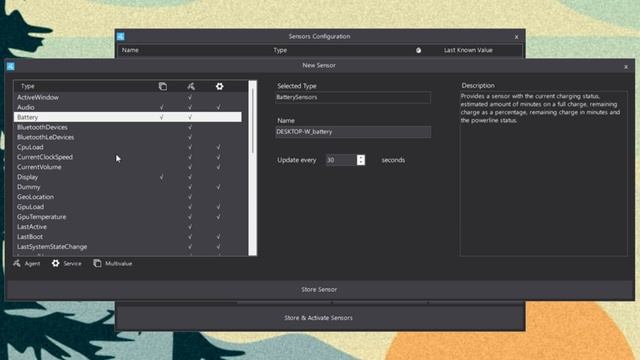Viewport: 640px width, 360px height.
Task: Click the service checkmark in CpuLoad row
Action: click(x=218, y=147)
